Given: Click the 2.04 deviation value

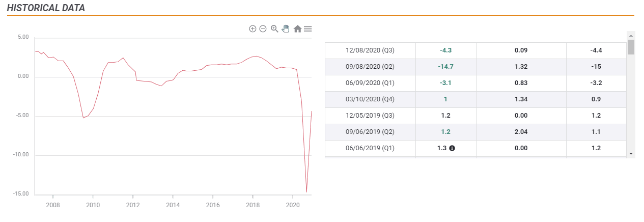Looking at the screenshot, I should point(521,132).
